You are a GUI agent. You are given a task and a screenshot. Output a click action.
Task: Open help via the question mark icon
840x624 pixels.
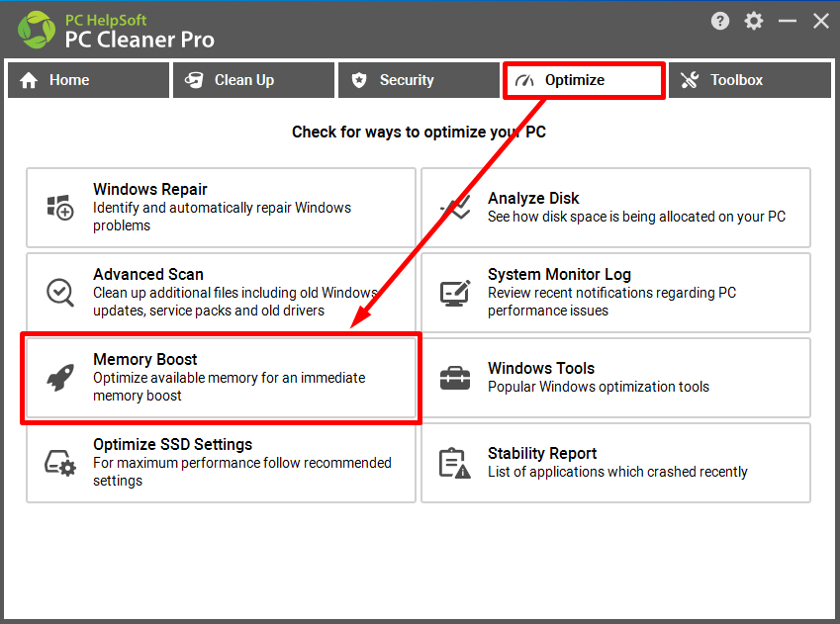tap(720, 21)
